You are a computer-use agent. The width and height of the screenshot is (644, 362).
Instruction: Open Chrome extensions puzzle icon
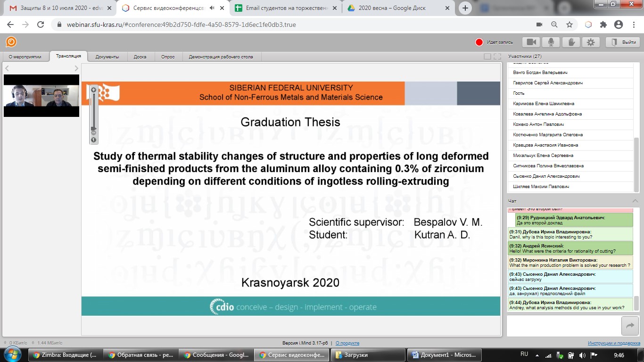coord(603,25)
